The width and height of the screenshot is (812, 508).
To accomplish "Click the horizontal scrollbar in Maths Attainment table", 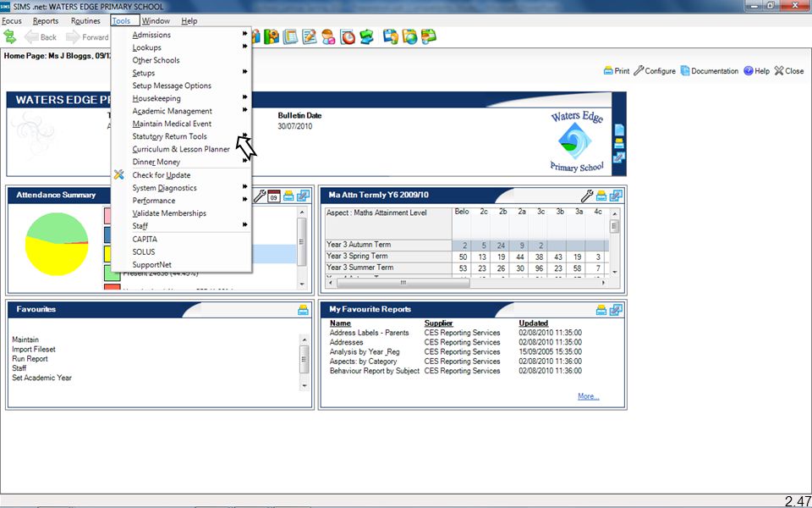I will pos(403,283).
